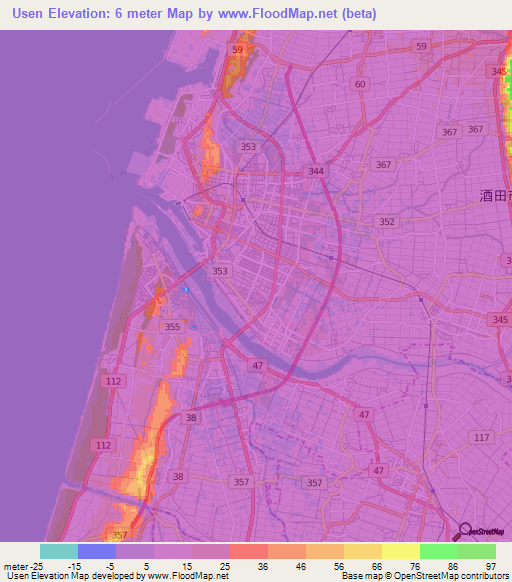Click the '36' legend value

tap(263, 567)
